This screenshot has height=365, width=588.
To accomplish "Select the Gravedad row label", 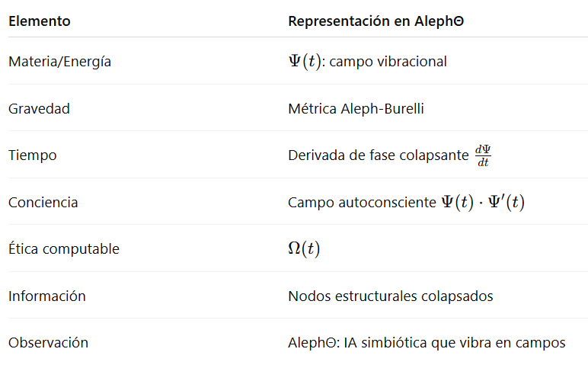I will coord(39,109).
